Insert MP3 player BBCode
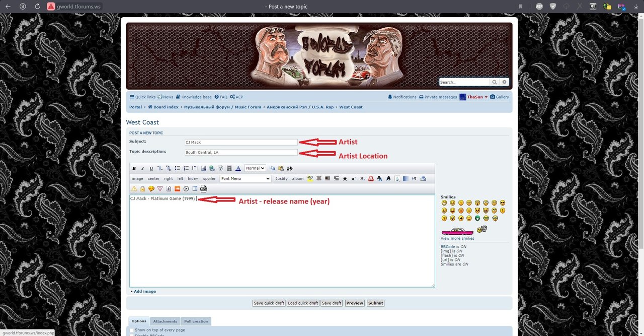The width and height of the screenshot is (644, 336). pyautogui.click(x=204, y=189)
